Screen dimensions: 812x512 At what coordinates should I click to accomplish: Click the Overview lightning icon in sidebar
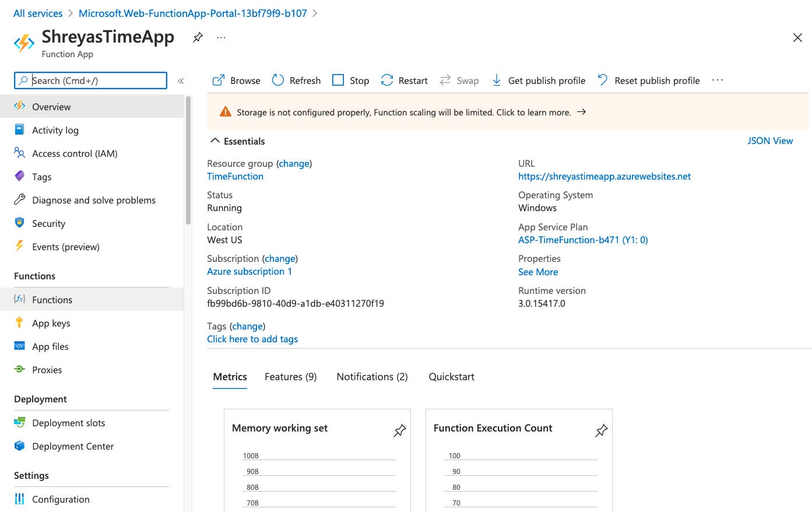20,106
